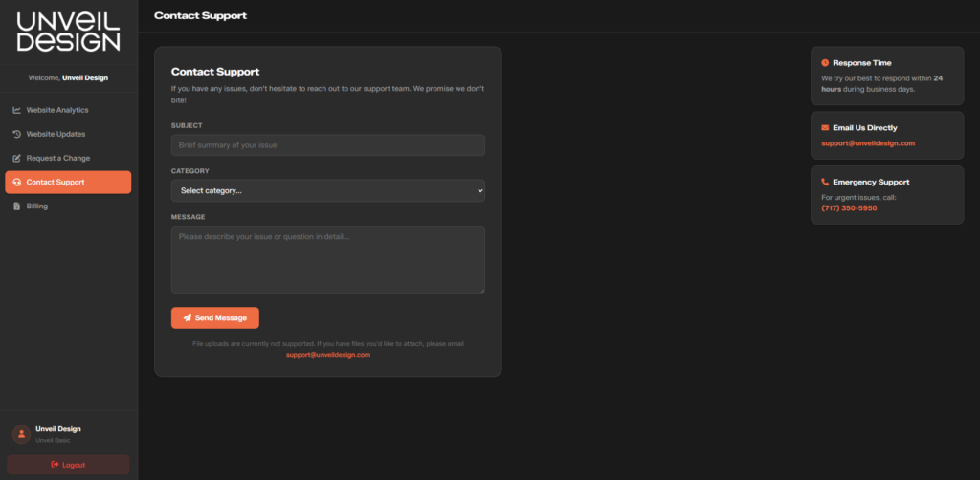Open the Select category dropdown

pos(328,190)
